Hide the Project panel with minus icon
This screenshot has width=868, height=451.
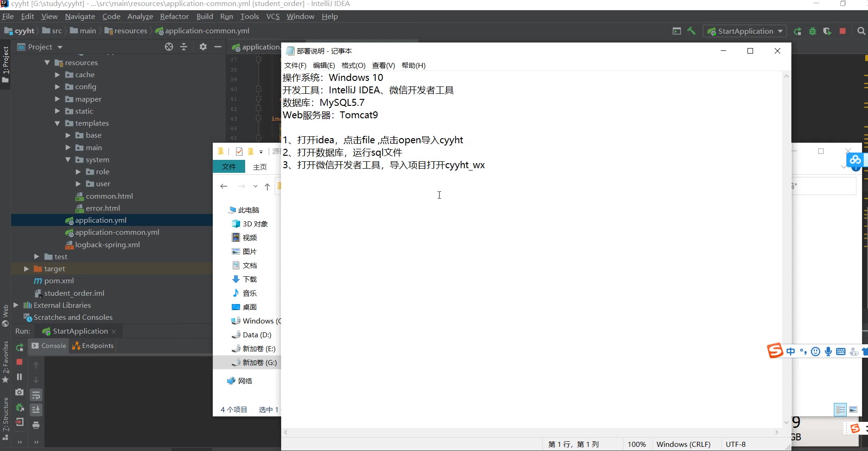tap(218, 47)
